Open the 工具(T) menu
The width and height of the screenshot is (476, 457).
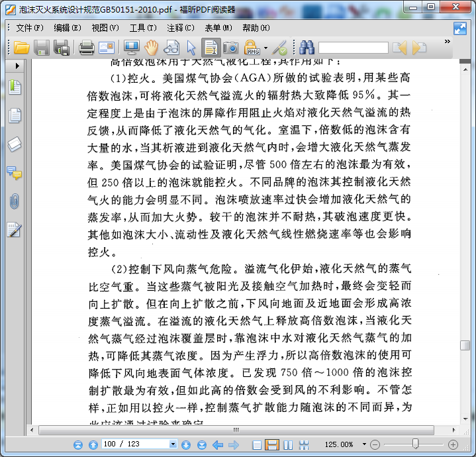pyautogui.click(x=143, y=28)
